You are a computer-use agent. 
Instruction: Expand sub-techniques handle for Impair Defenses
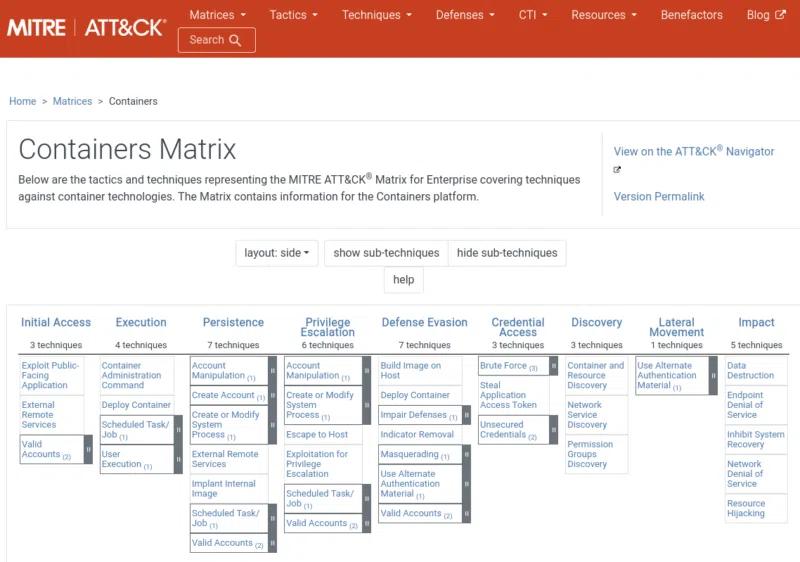466,415
